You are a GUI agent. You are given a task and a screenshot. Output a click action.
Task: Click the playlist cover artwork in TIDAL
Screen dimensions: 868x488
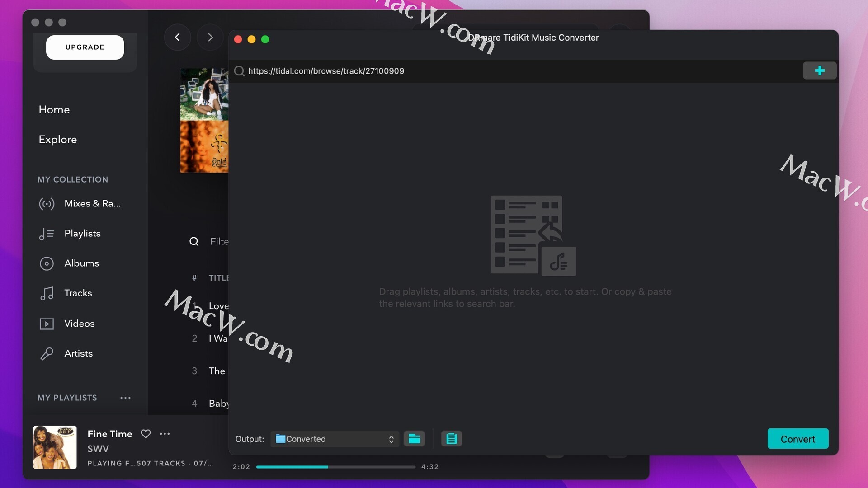(204, 120)
